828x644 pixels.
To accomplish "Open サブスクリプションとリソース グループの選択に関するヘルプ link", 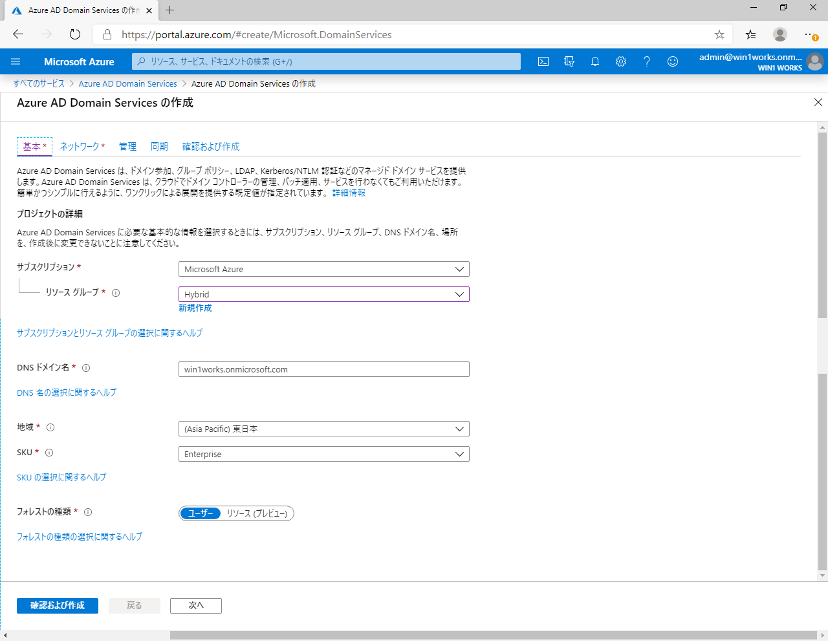I will (x=109, y=333).
